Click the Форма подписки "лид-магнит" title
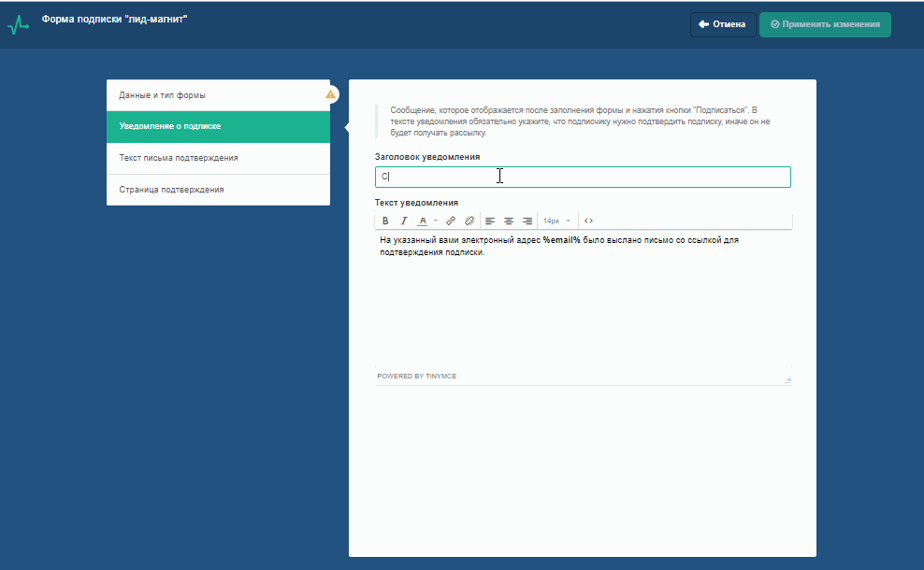Screen dimensions: 924x570 pyautogui.click(x=114, y=20)
